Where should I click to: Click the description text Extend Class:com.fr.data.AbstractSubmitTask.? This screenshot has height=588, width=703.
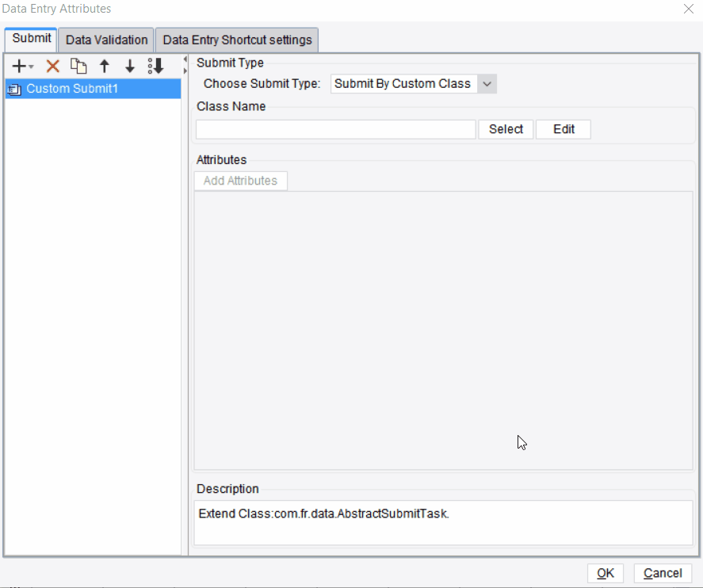coord(323,514)
